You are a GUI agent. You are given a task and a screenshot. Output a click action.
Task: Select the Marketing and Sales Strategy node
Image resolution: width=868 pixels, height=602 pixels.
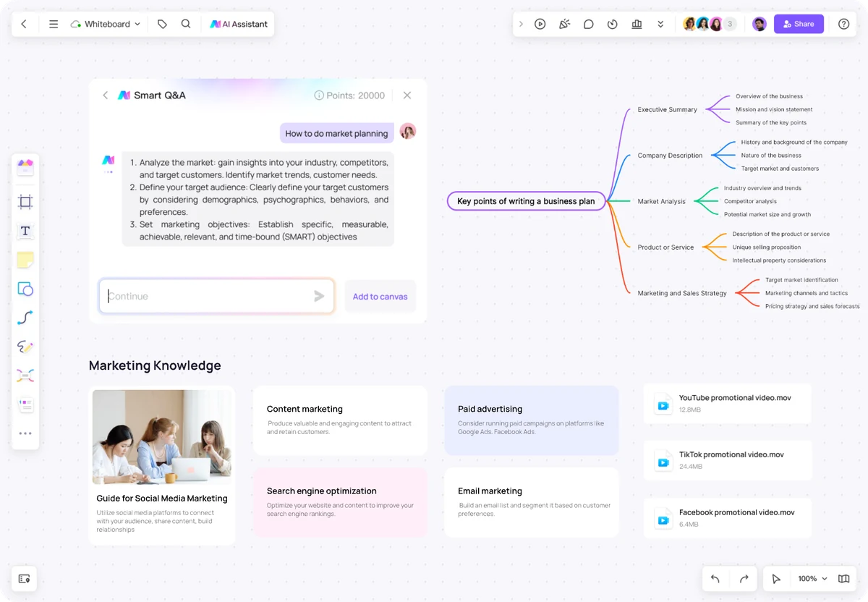click(682, 293)
